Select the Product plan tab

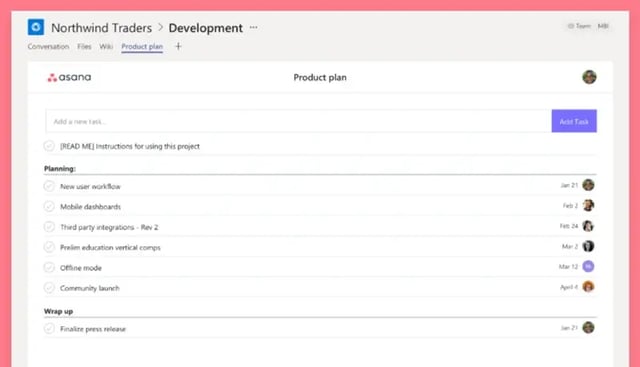coord(142,47)
